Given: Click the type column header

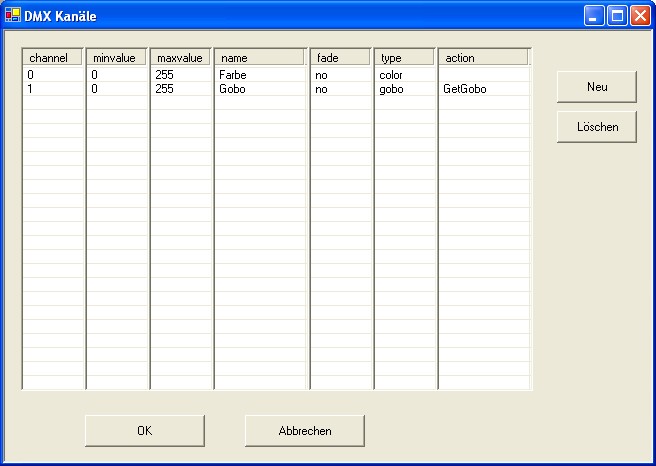Looking at the screenshot, I should click(405, 58).
